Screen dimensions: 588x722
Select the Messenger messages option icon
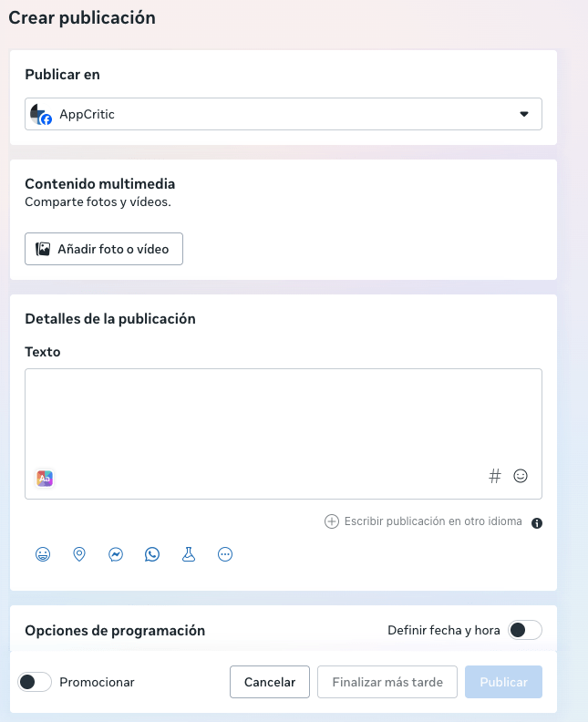[116, 554]
